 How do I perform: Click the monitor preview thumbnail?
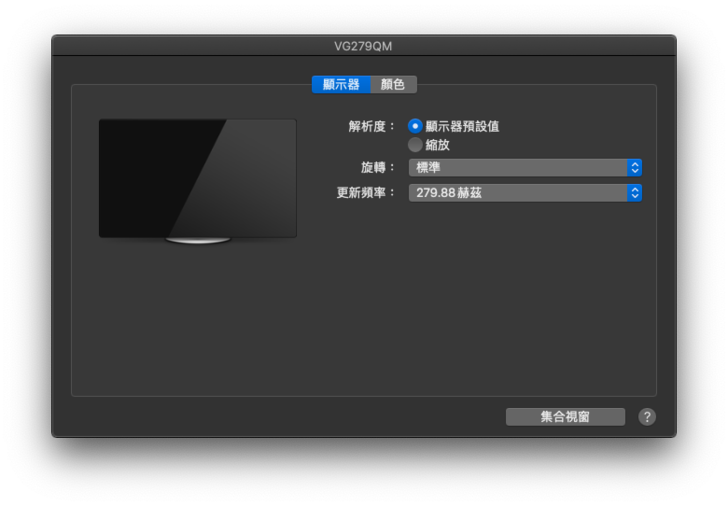[198, 181]
